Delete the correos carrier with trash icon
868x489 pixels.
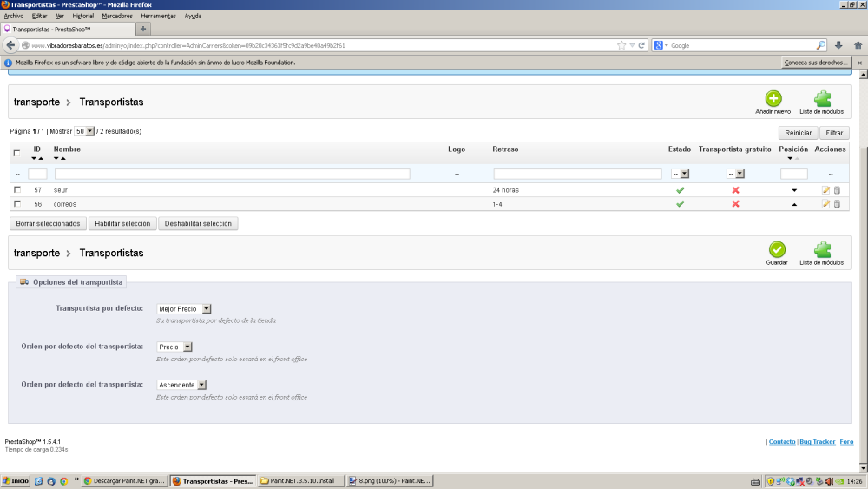click(837, 204)
